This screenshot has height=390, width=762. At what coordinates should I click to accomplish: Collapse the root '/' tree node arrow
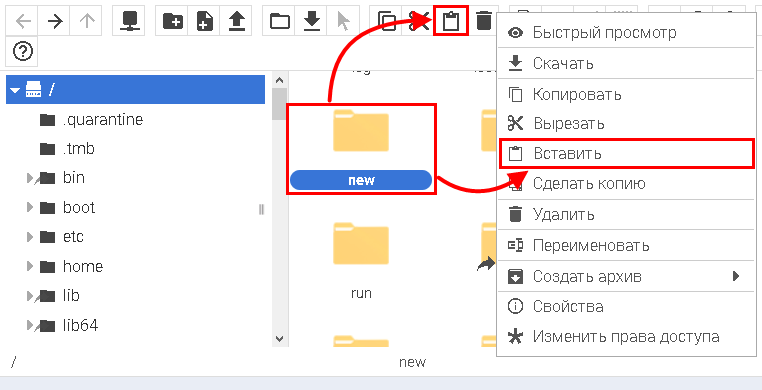(15, 90)
